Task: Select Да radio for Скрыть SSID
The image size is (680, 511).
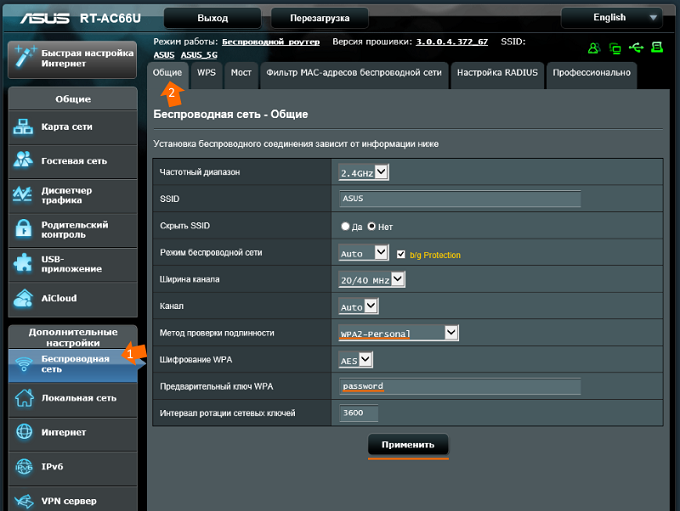Action: (346, 227)
